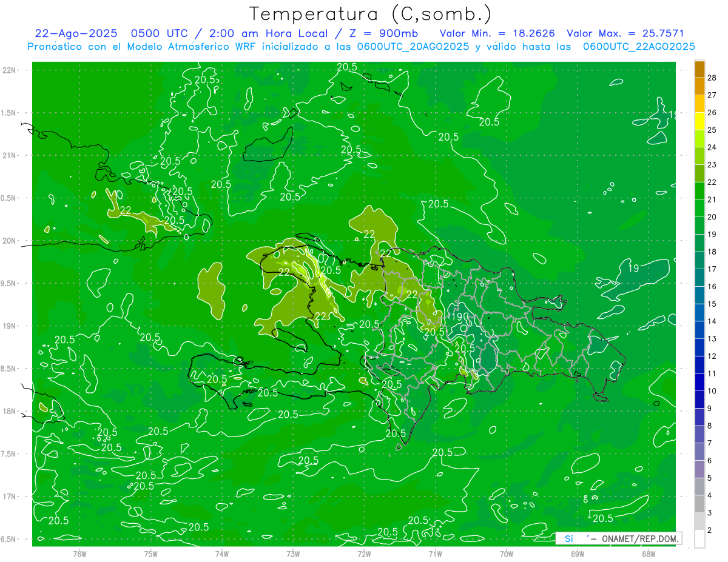The image size is (728, 562).
Task: Click the '72W' longitude label
Action: point(364,554)
